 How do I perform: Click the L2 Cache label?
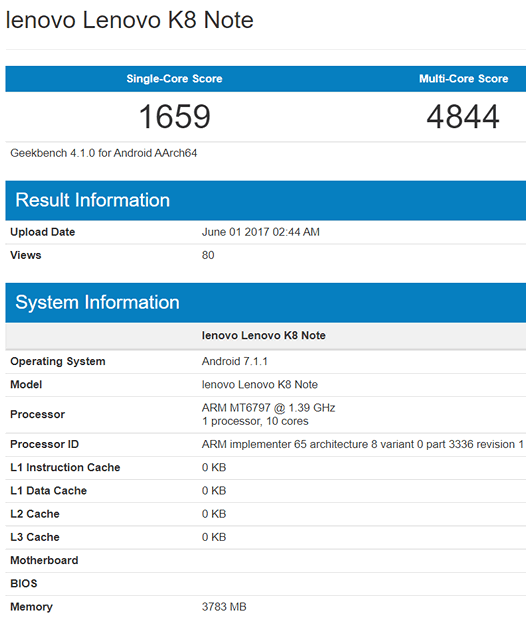tap(35, 514)
